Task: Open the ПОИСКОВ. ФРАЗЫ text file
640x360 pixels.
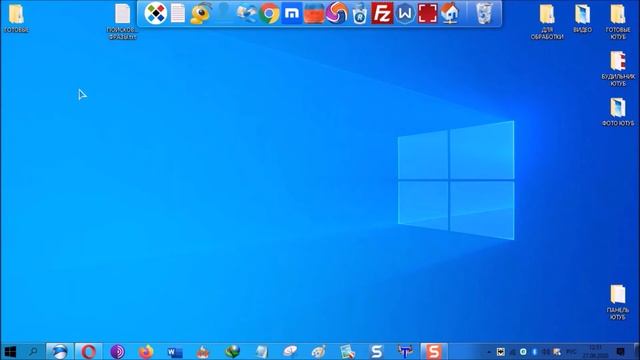Action: pos(122,22)
